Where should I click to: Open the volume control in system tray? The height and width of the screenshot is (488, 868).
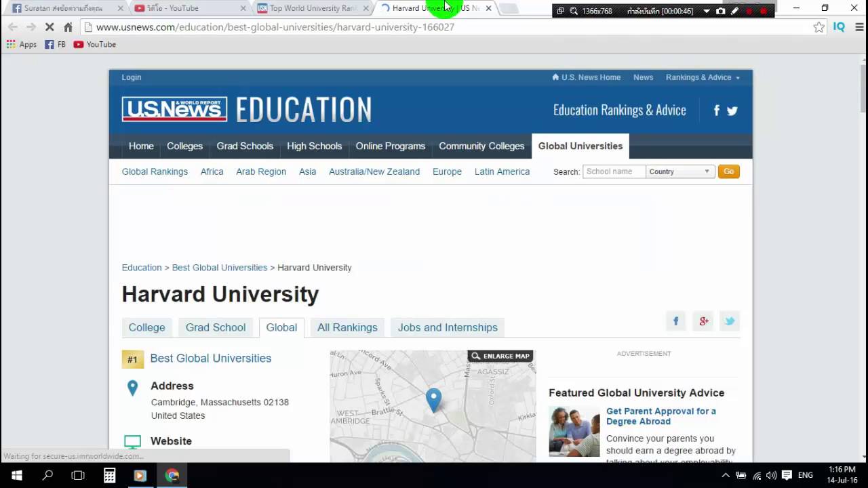point(771,475)
